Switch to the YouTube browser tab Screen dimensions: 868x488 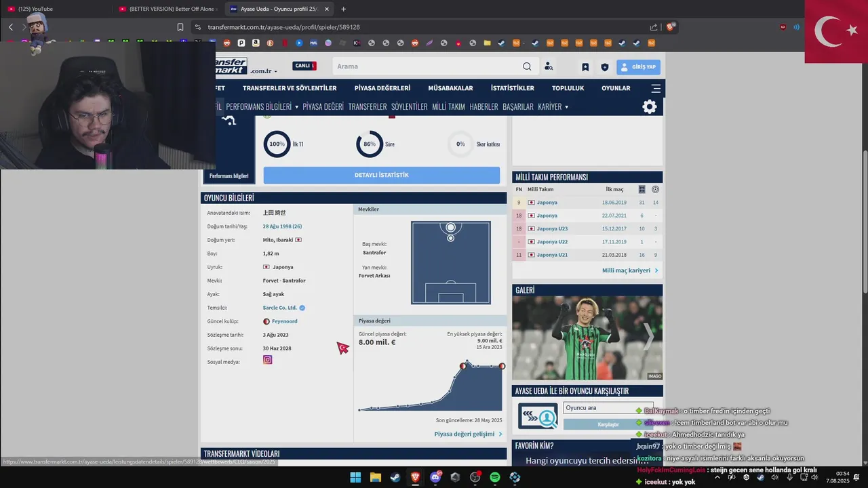pos(54,9)
